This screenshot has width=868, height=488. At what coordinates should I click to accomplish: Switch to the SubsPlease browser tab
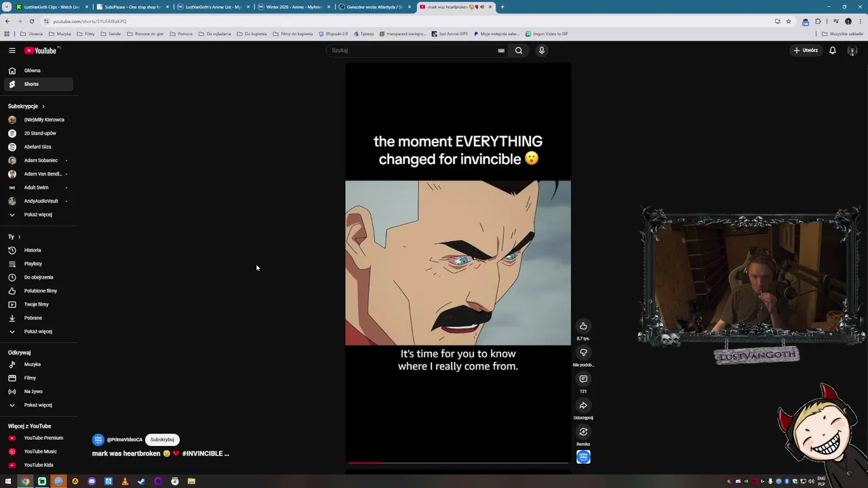pyautogui.click(x=133, y=7)
